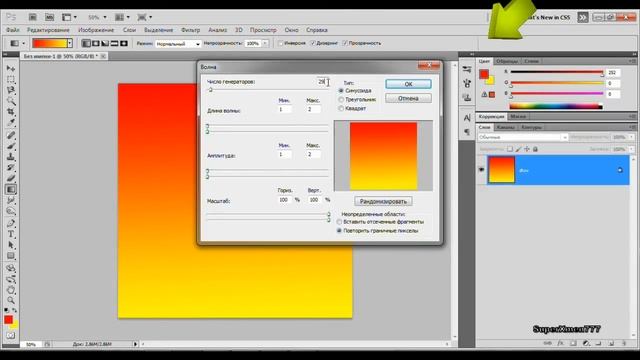Open the Character panel icon in dock
Viewport: 640px width, 360px height.
467,118
